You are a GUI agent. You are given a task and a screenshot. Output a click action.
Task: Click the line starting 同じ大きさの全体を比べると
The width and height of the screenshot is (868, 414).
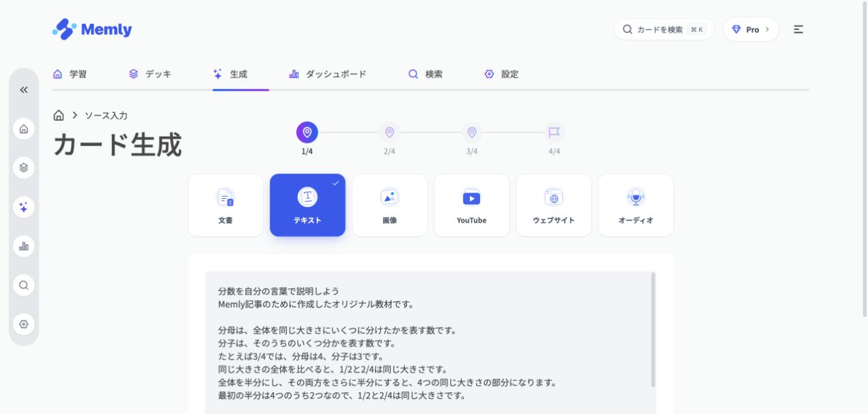pos(333,370)
